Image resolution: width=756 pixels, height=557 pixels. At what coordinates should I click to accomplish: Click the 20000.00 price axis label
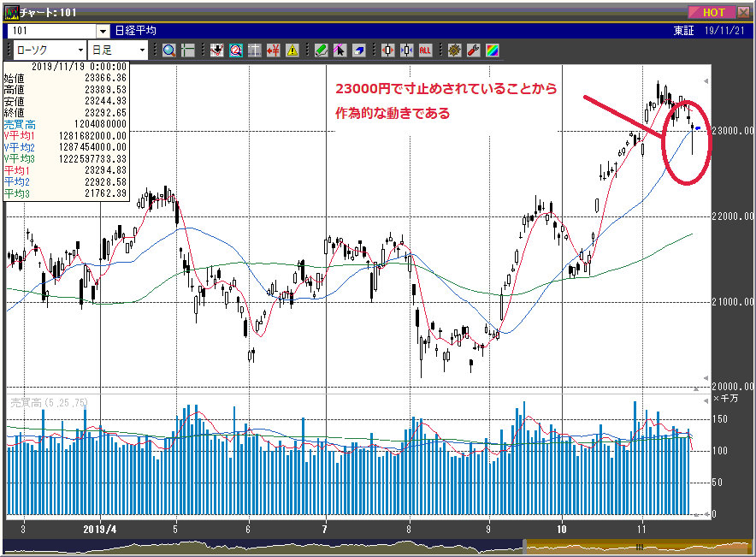point(732,387)
